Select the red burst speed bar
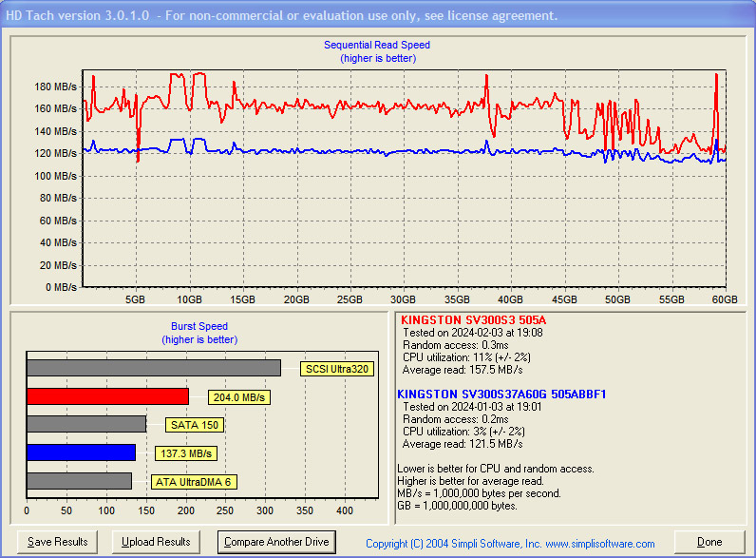 point(107,396)
